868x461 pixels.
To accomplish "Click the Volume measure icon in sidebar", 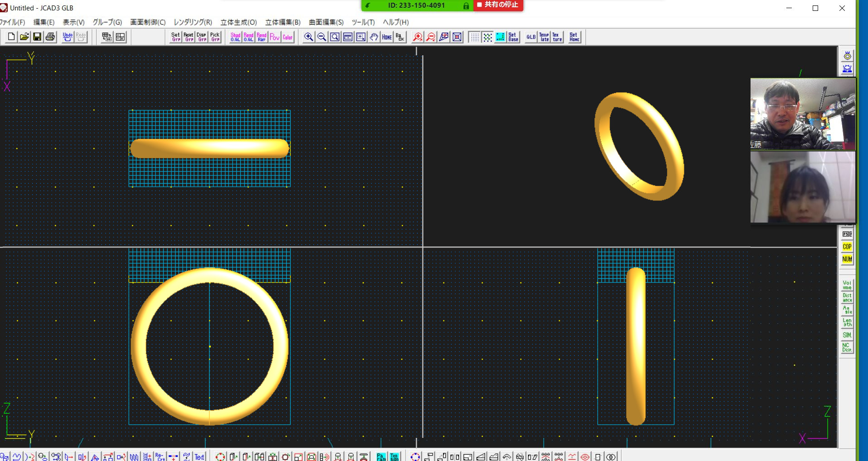I will click(847, 285).
